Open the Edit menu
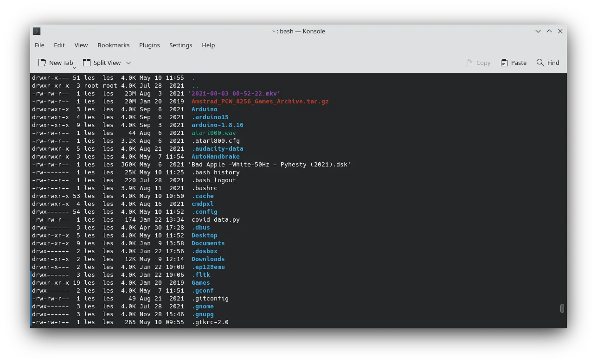The width and height of the screenshot is (597, 364). (59, 45)
